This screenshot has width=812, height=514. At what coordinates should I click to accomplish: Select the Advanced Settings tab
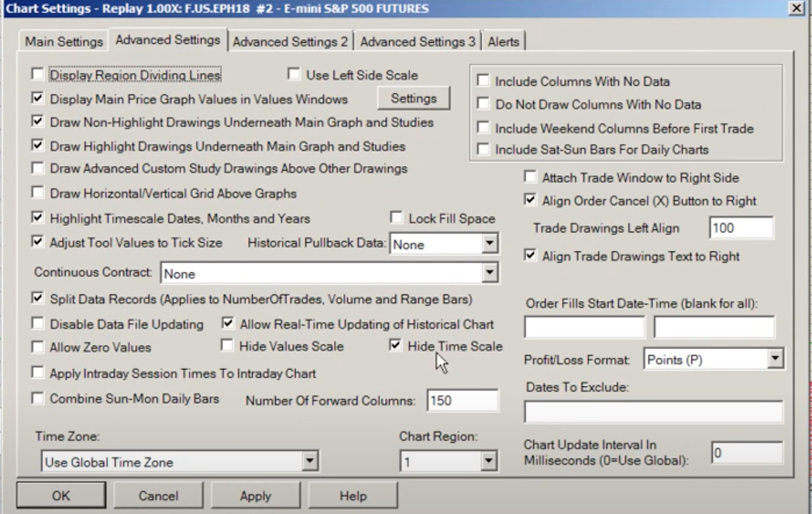(x=168, y=40)
